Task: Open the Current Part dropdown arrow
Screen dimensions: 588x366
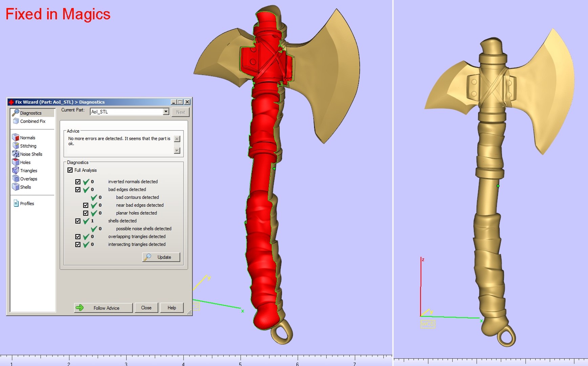Action: (166, 111)
